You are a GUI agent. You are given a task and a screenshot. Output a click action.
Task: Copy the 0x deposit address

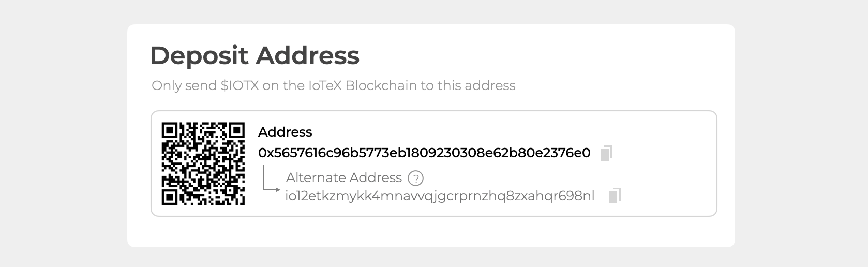coord(606,153)
